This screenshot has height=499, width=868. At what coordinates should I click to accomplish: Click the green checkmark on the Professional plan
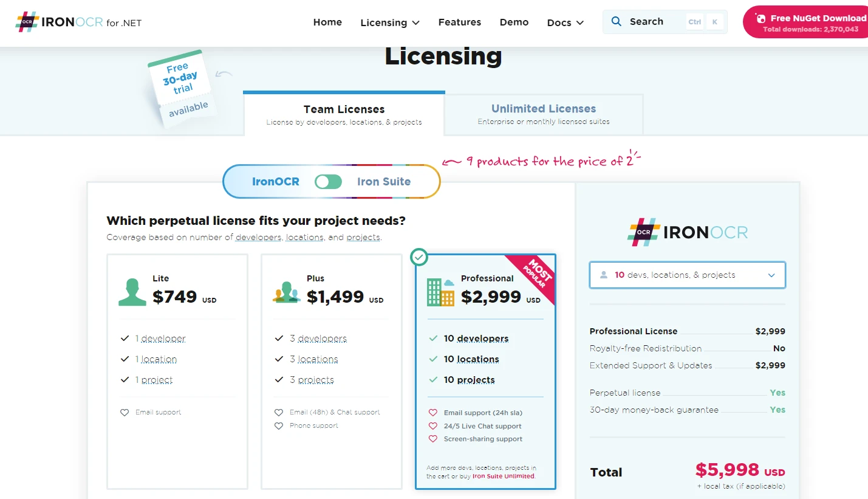[x=419, y=257]
